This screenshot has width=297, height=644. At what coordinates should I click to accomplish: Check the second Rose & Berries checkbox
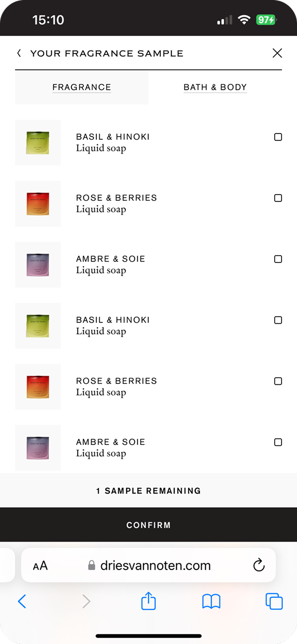click(278, 381)
